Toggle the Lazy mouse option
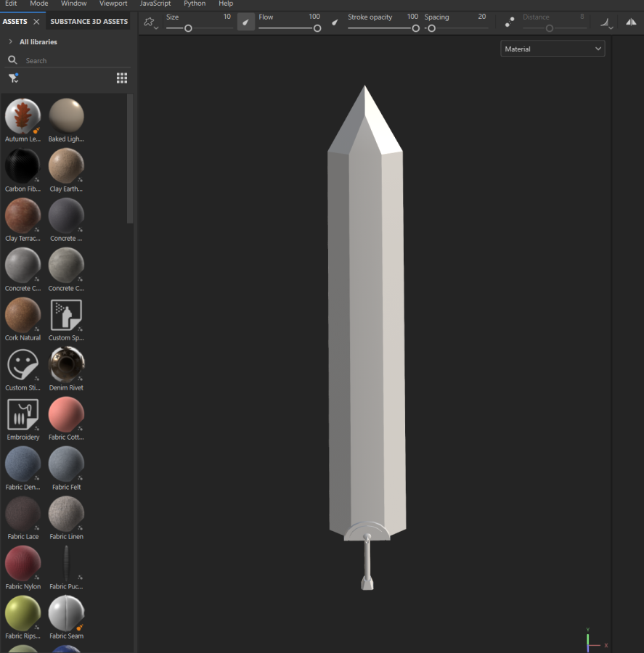This screenshot has width=644, height=653. pyautogui.click(x=510, y=22)
